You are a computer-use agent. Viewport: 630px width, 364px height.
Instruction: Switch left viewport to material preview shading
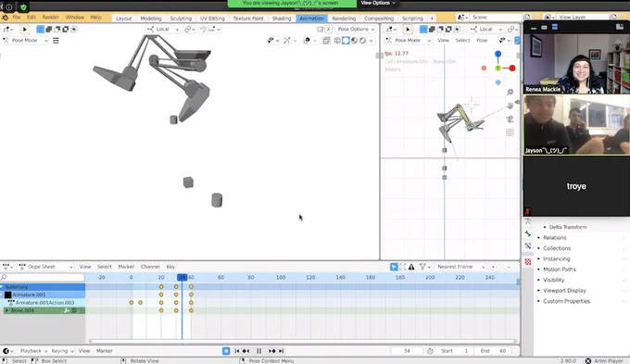pyautogui.click(x=354, y=41)
